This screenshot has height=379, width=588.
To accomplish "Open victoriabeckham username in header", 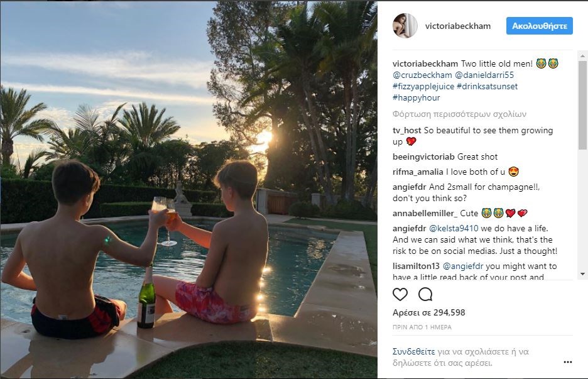I will tap(458, 26).
